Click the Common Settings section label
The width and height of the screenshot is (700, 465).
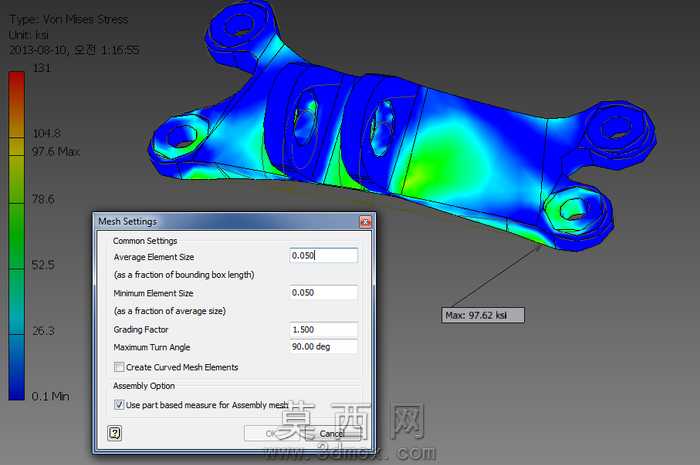click(145, 241)
